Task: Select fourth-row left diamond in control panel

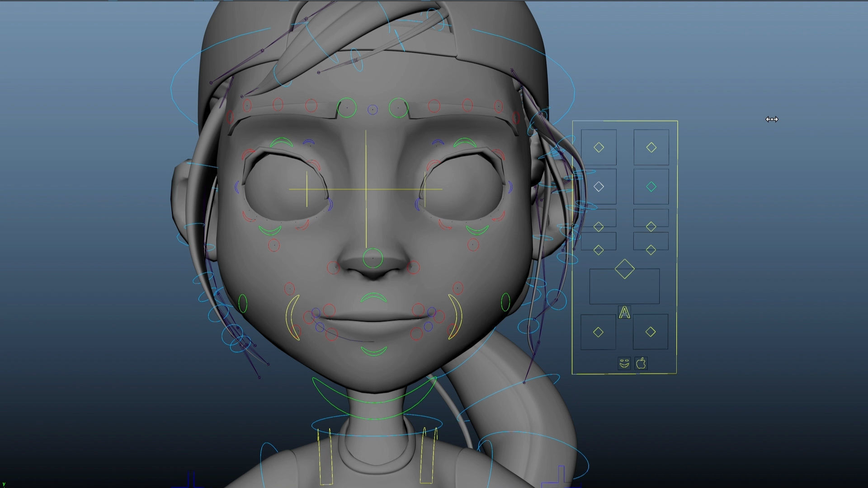Action: pos(599,250)
